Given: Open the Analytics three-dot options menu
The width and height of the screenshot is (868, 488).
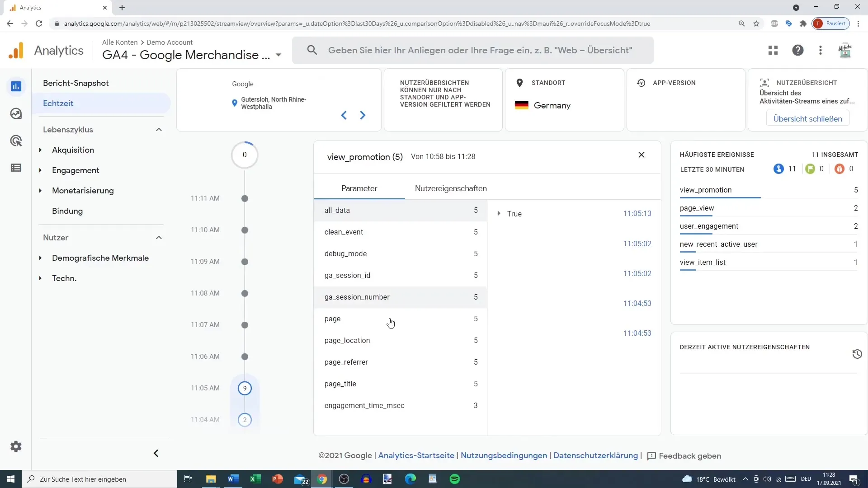Looking at the screenshot, I should (x=821, y=50).
